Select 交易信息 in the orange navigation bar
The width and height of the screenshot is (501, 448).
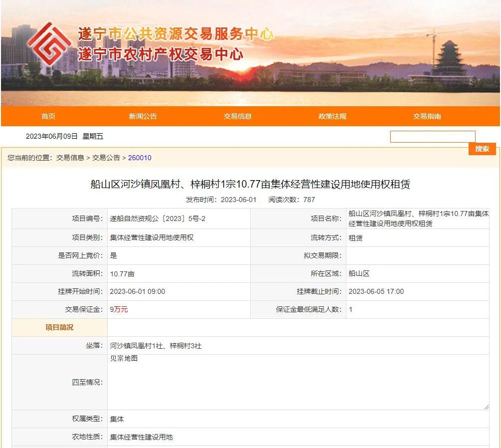[238, 116]
